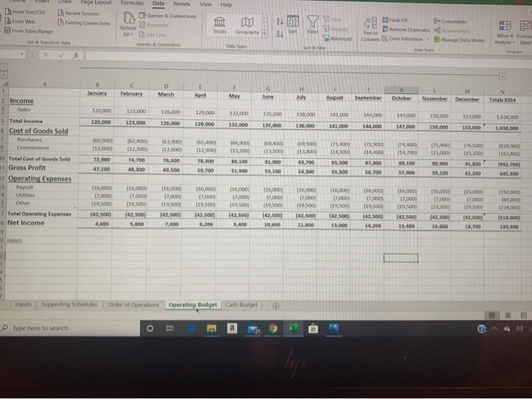Open the Review ribbon tab
Viewport: 532px width, 399px height.
(x=182, y=4)
